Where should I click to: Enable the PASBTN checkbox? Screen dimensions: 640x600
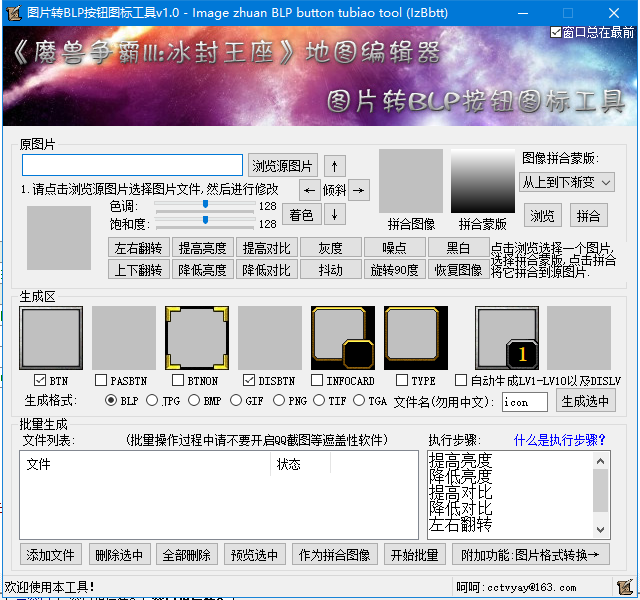101,380
